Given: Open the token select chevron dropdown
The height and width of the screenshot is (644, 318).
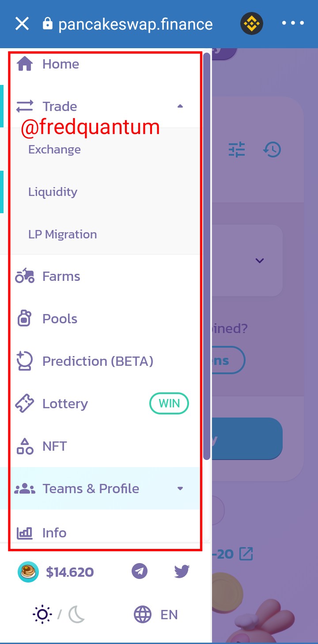Looking at the screenshot, I should 260,261.
